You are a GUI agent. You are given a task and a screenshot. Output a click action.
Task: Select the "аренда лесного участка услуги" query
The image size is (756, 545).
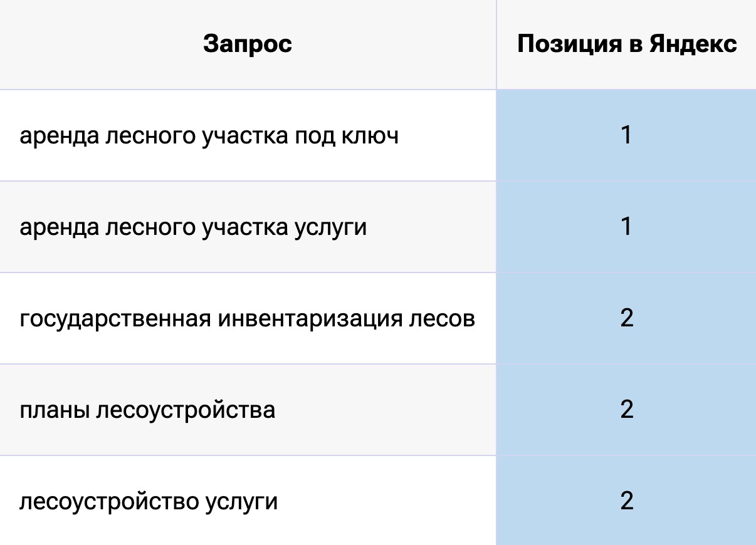click(x=193, y=227)
